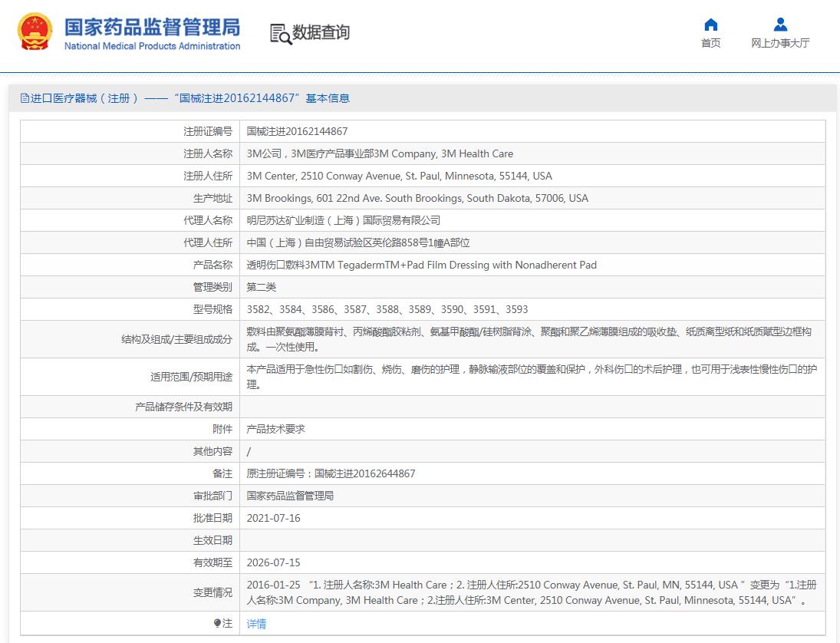Click expiry date 2026-07-15
The height and width of the screenshot is (643, 840).
point(273,562)
